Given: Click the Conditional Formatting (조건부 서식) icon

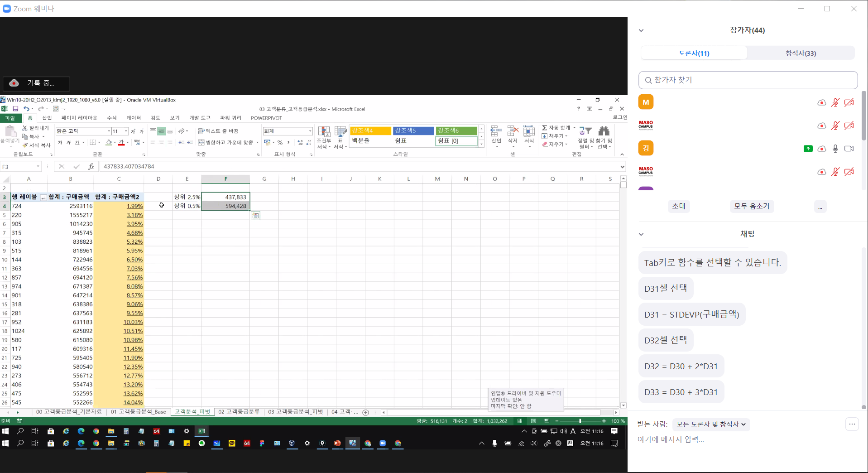Looking at the screenshot, I should [x=324, y=132].
